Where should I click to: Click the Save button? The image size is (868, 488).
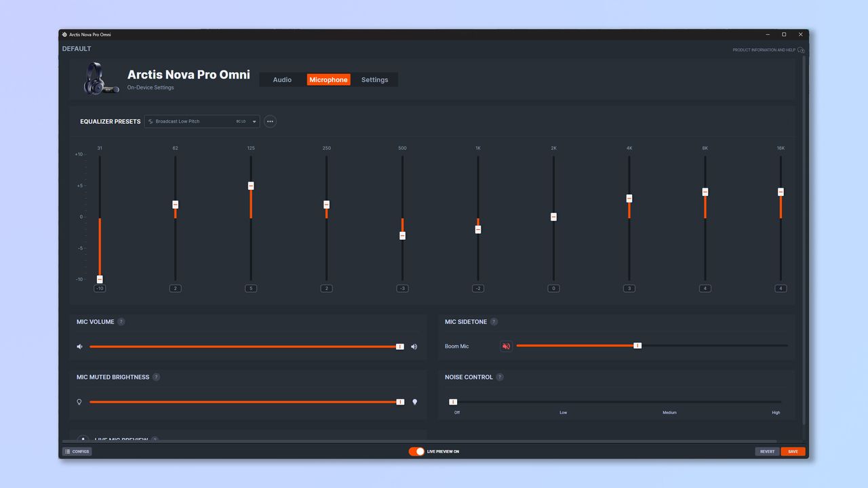pyautogui.click(x=793, y=451)
